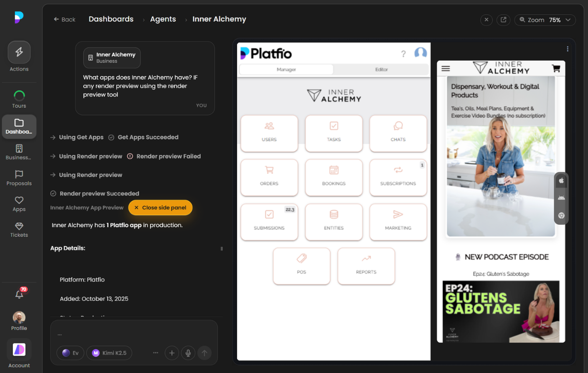This screenshot has height=373, width=588.
Task: Switch to the Manager tab
Action: tap(286, 69)
